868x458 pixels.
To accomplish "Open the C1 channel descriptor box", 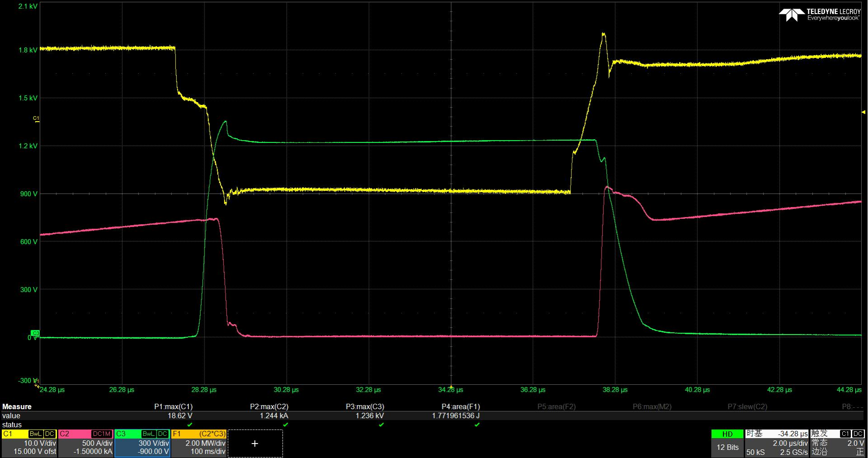I will [x=29, y=443].
